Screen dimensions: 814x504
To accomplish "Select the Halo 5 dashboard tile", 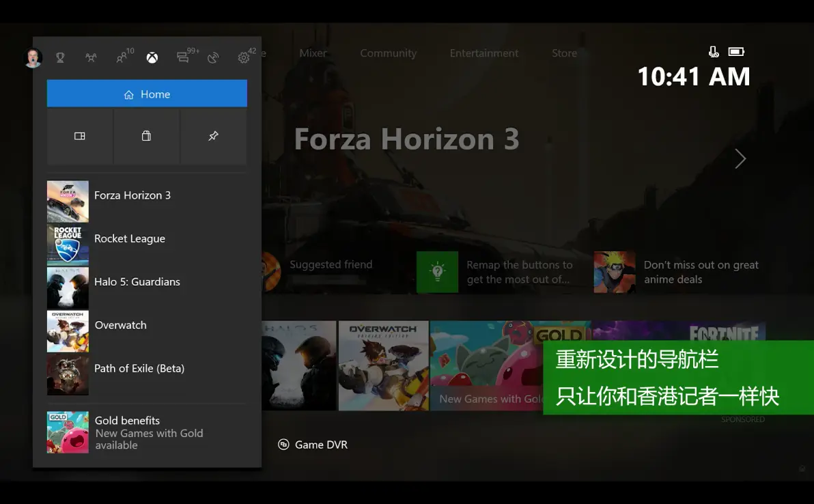I will pyautogui.click(x=299, y=365).
